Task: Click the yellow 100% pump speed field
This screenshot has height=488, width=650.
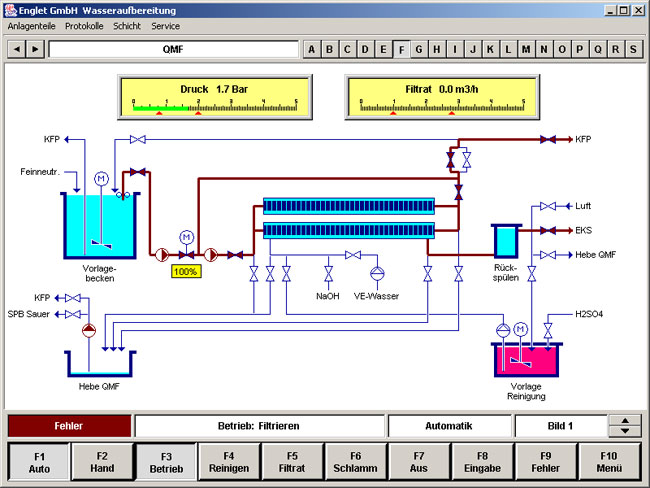Action: click(x=185, y=271)
